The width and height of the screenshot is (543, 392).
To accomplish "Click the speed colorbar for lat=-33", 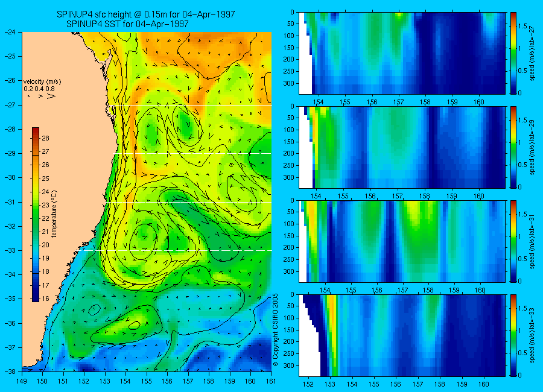I will 513,335.
